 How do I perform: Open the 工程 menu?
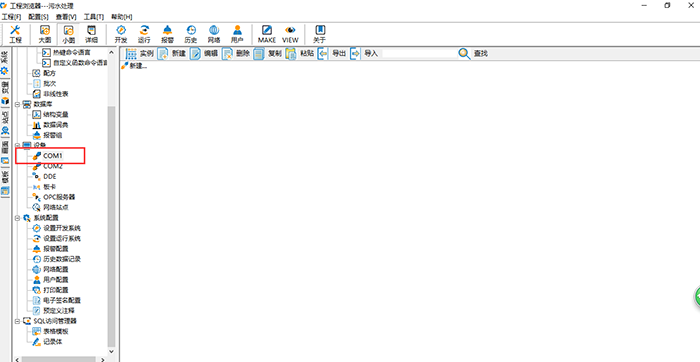click(x=11, y=17)
